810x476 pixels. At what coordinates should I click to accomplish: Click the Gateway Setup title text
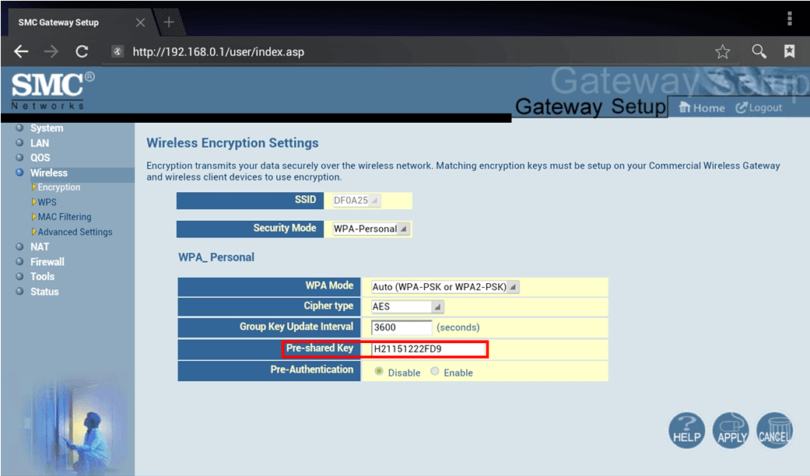pos(590,106)
